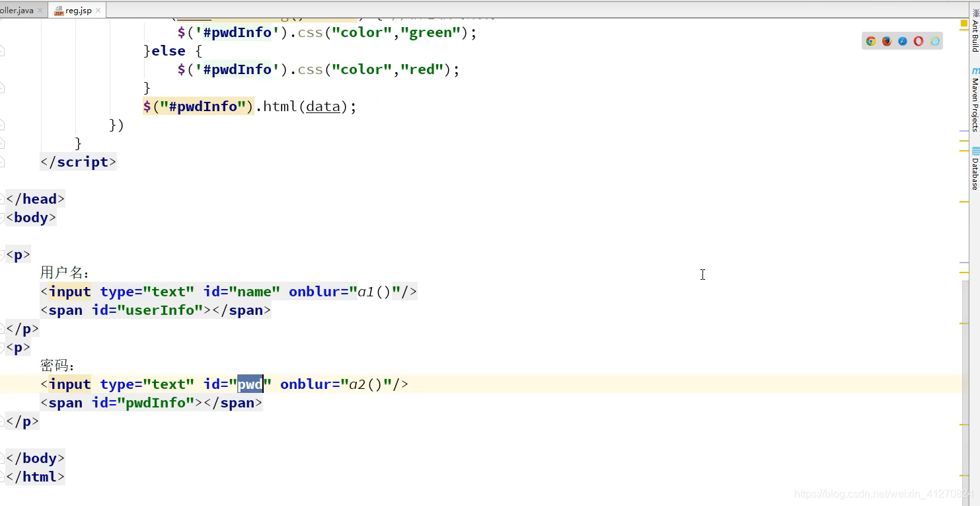
Task: Click the else keyword
Action: click(x=169, y=51)
